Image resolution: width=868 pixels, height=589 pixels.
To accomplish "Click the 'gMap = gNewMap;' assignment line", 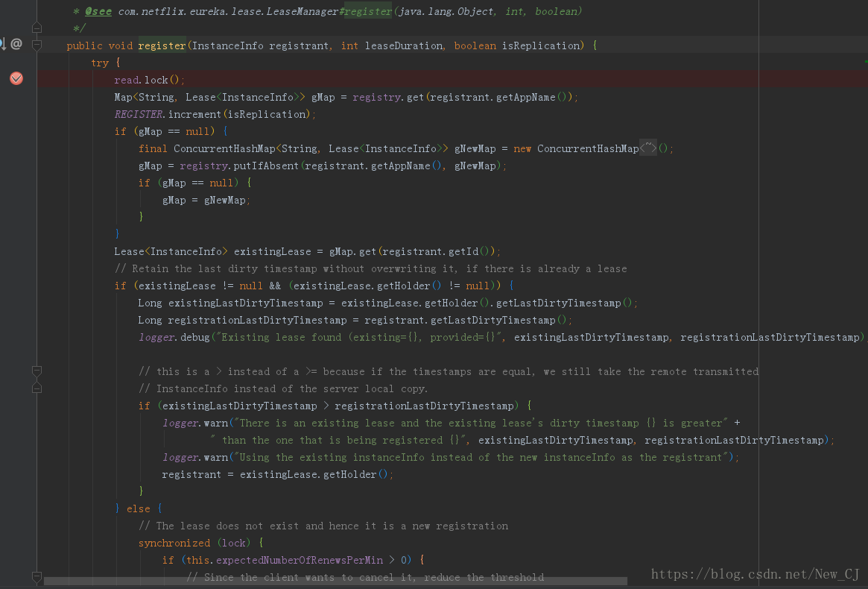I will 206,200.
